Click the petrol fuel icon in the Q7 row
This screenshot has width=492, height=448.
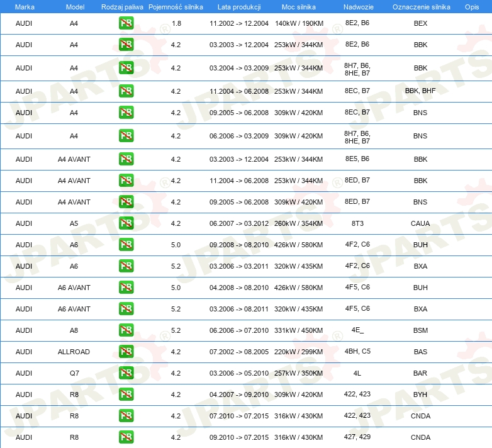click(x=126, y=373)
